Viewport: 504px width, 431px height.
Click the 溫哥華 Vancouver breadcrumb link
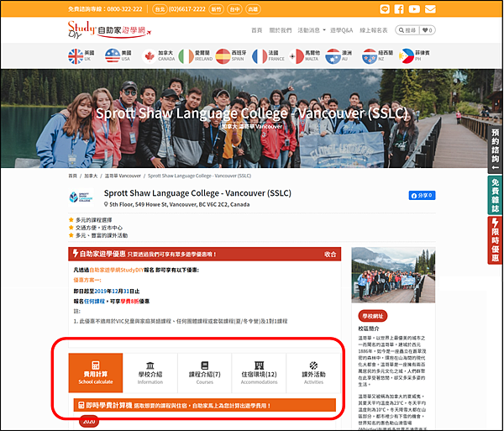(x=123, y=176)
